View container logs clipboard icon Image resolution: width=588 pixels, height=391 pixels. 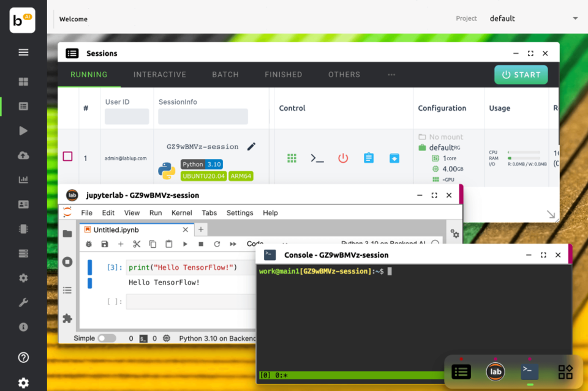368,158
